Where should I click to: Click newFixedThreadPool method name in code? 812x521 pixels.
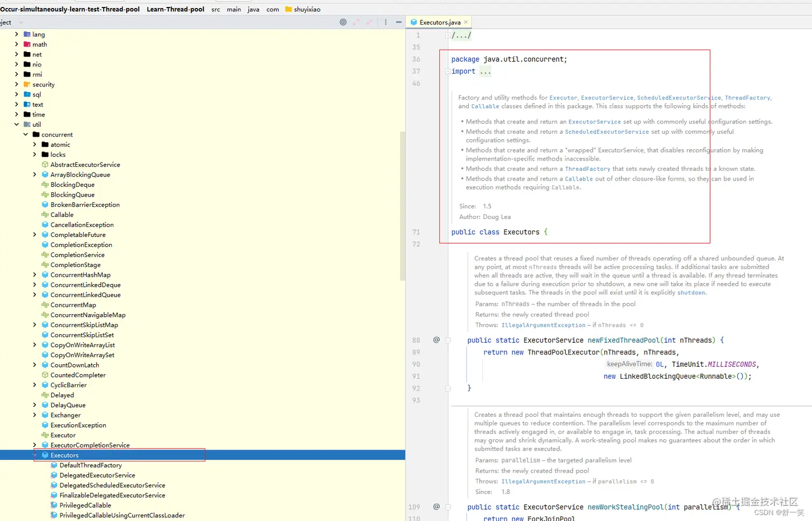(624, 340)
